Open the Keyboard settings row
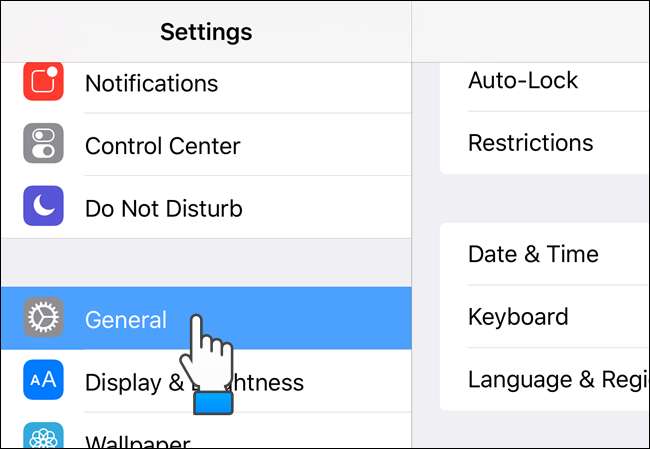The width and height of the screenshot is (650, 449). click(518, 317)
